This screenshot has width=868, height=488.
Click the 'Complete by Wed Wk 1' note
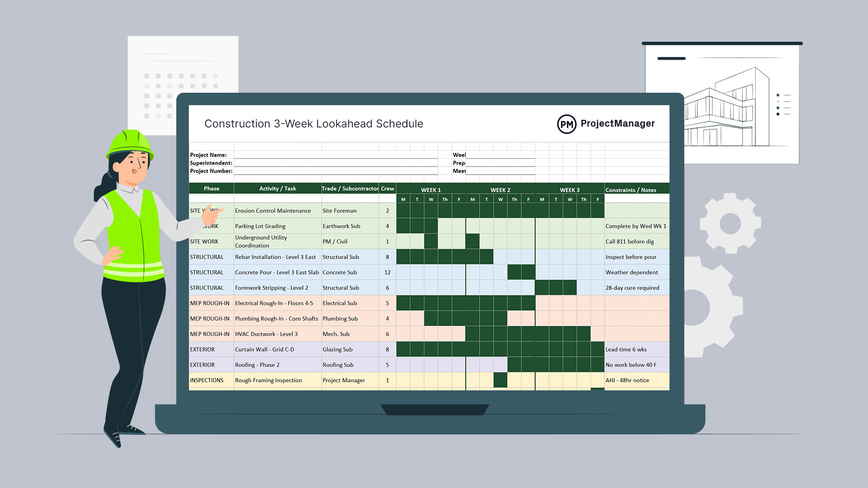(x=636, y=226)
